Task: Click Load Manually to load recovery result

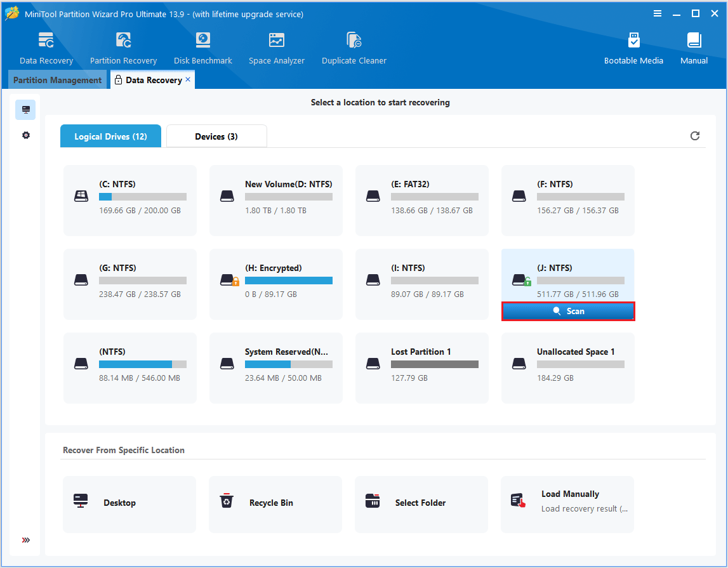Action: tap(567, 504)
